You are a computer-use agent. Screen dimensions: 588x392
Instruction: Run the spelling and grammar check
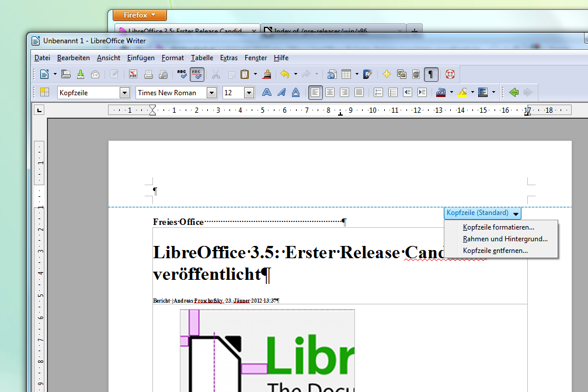(182, 74)
